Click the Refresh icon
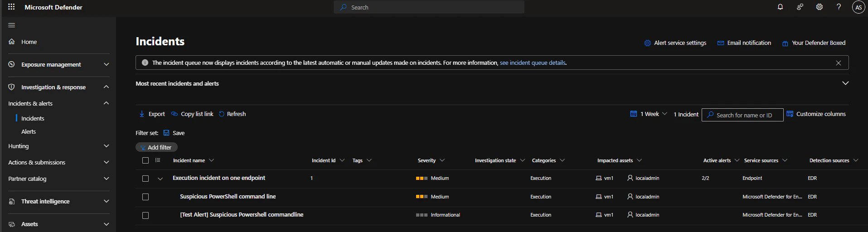The width and height of the screenshot is (868, 232). coord(222,114)
